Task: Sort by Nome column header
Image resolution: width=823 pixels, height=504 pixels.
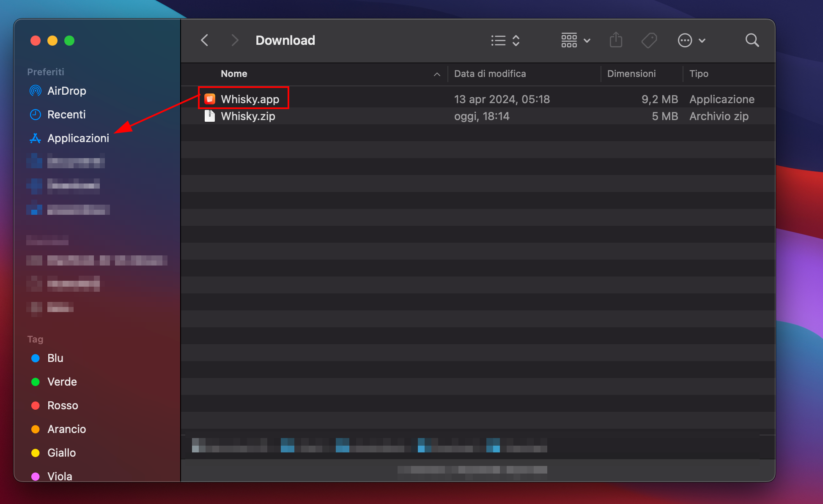Action: click(234, 74)
